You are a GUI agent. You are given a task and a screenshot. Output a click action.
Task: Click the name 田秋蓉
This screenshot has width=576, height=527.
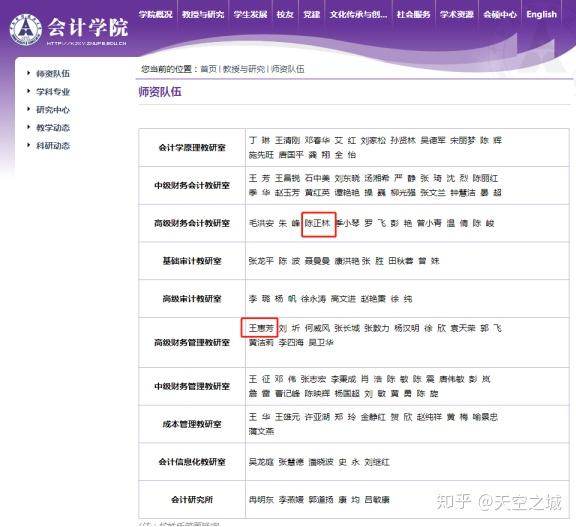pyautogui.click(x=400, y=261)
